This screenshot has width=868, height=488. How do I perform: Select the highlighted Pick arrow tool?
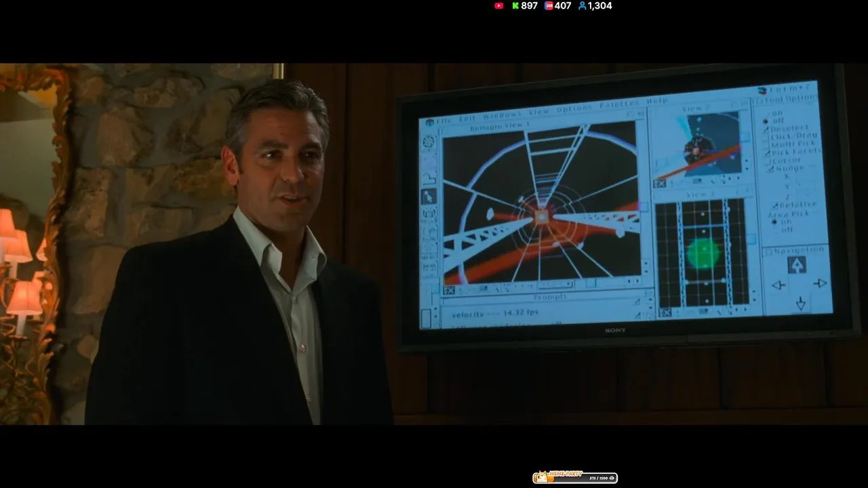[429, 197]
